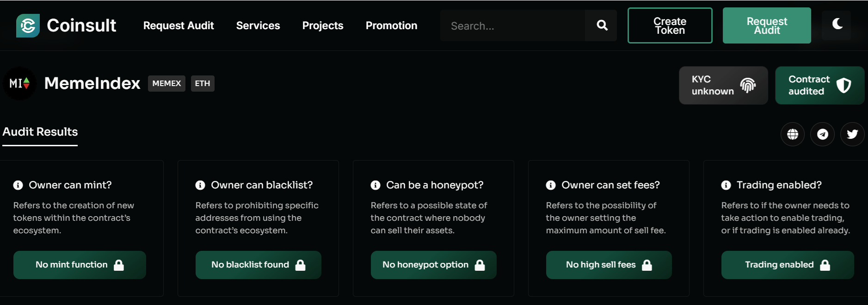Image resolution: width=868 pixels, height=305 pixels.
Task: Click info icon beside Trading enabled
Action: tap(726, 185)
